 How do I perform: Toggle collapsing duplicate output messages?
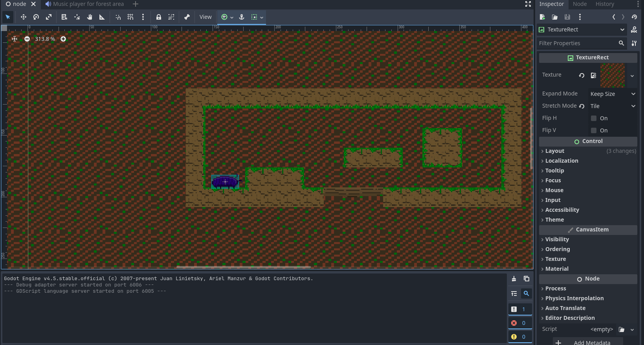514,294
